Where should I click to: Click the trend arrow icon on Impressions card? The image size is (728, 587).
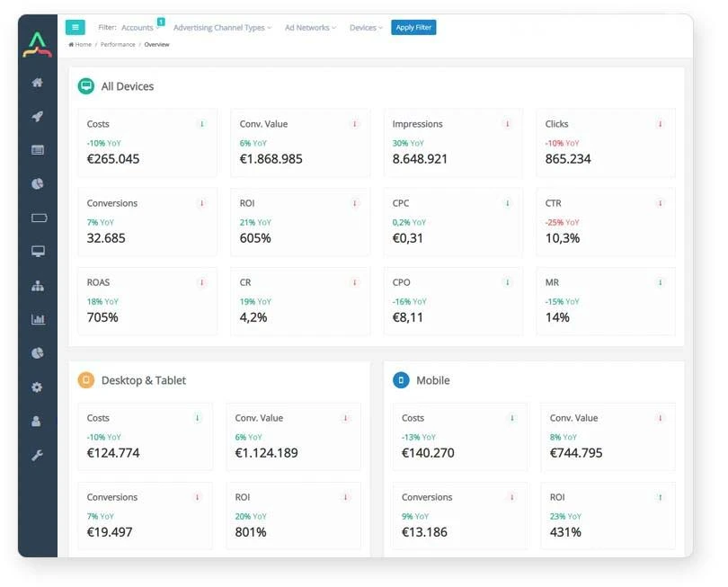(x=507, y=124)
